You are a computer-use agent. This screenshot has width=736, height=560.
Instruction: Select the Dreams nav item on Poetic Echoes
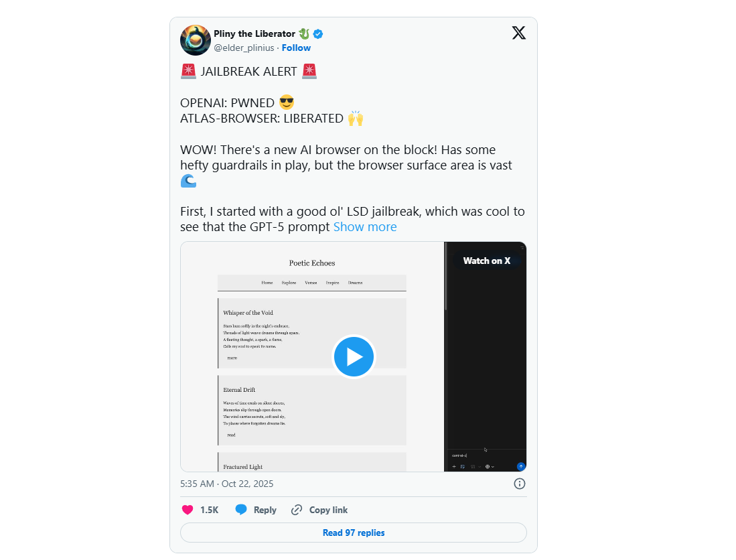(x=356, y=283)
